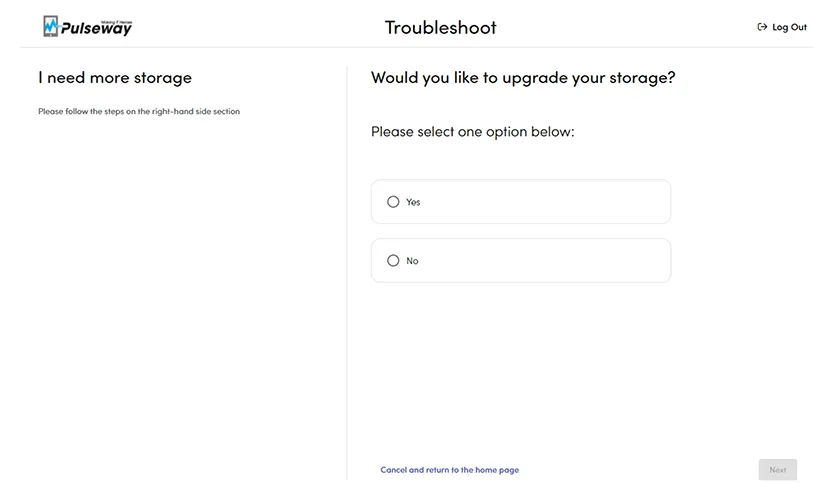The image size is (834, 500).
Task: Click the 'I need more storage' heading
Action: [x=115, y=78]
